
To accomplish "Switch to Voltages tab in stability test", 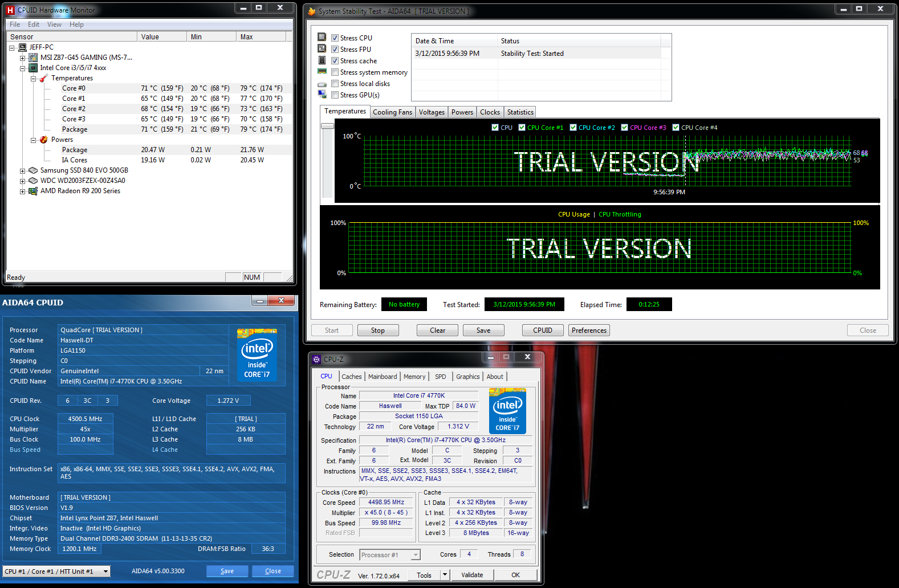I will click(432, 112).
